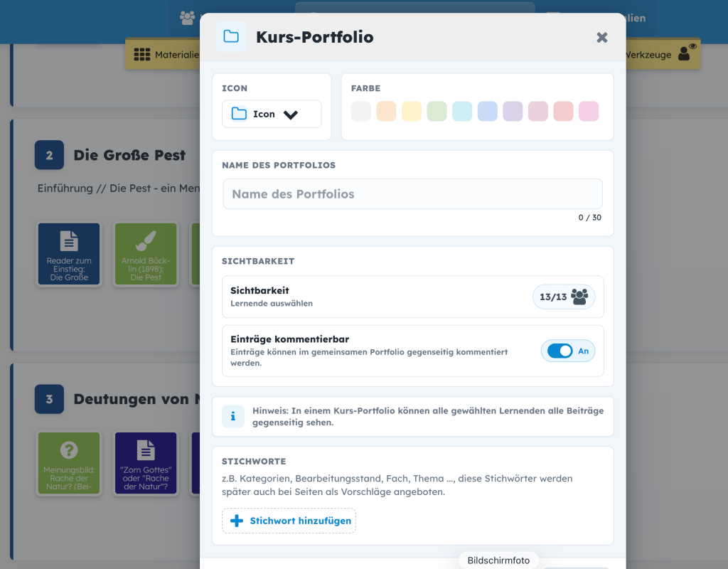Click the folder icon in dialog header
The height and width of the screenshot is (569, 728).
click(231, 37)
